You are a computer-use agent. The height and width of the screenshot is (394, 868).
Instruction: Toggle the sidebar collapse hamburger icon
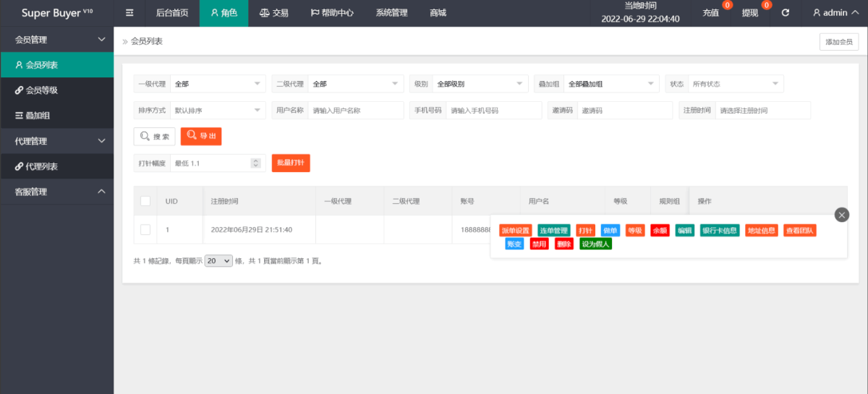129,13
